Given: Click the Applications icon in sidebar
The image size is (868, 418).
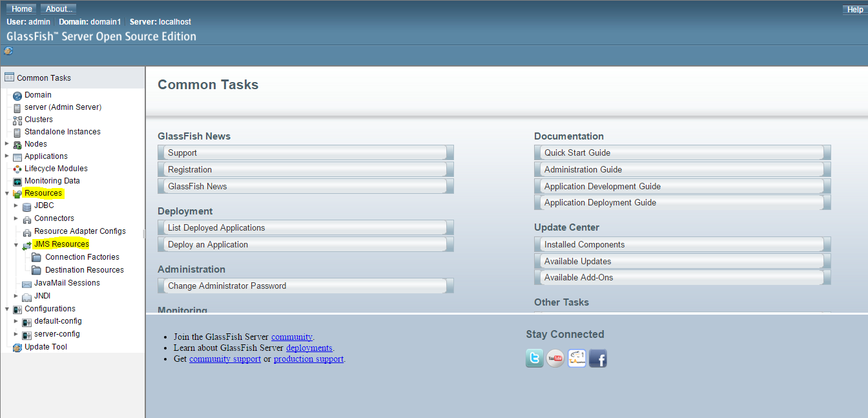Looking at the screenshot, I should [17, 157].
